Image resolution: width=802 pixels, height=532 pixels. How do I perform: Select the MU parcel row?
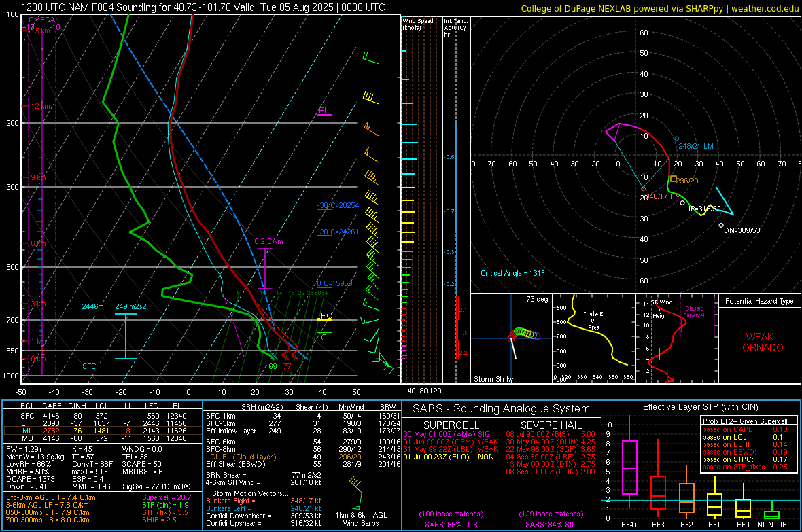(103, 438)
